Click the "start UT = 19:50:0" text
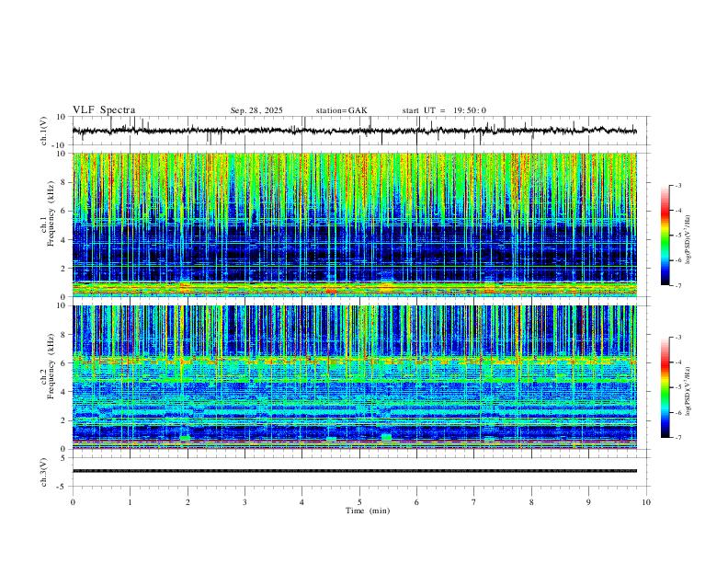Screen dimensions: 728x563 click(x=444, y=110)
